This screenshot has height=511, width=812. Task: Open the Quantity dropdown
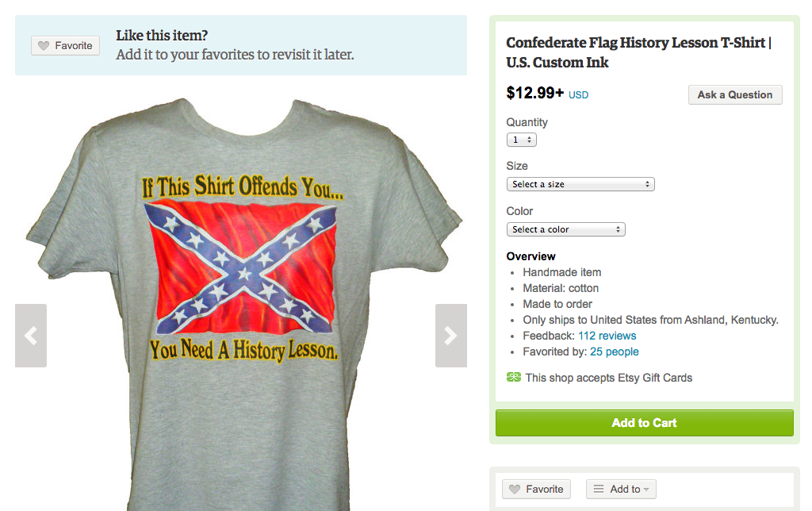coord(522,140)
